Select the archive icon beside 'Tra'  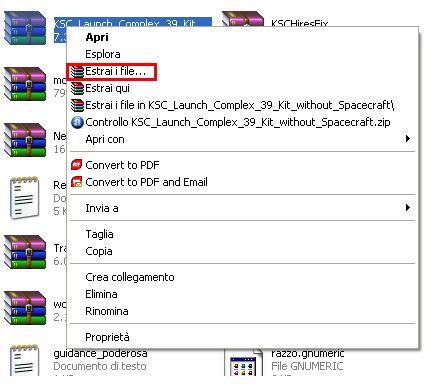click(x=25, y=252)
